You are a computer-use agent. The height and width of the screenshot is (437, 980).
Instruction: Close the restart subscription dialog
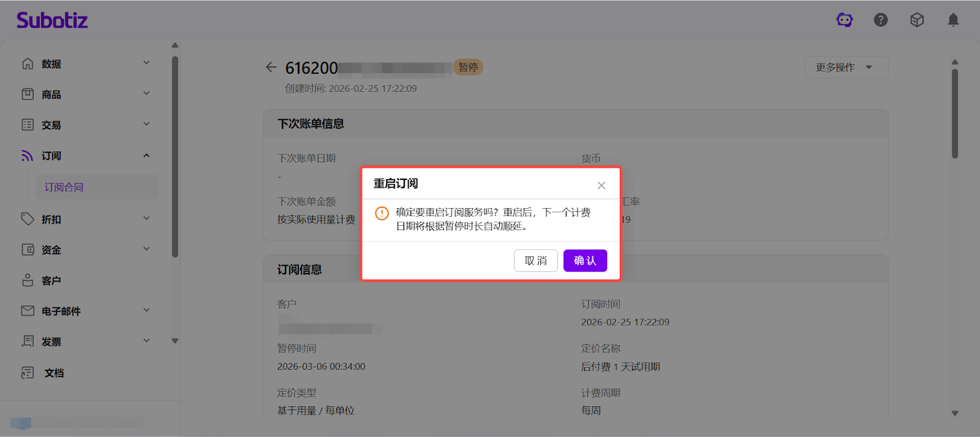601,185
